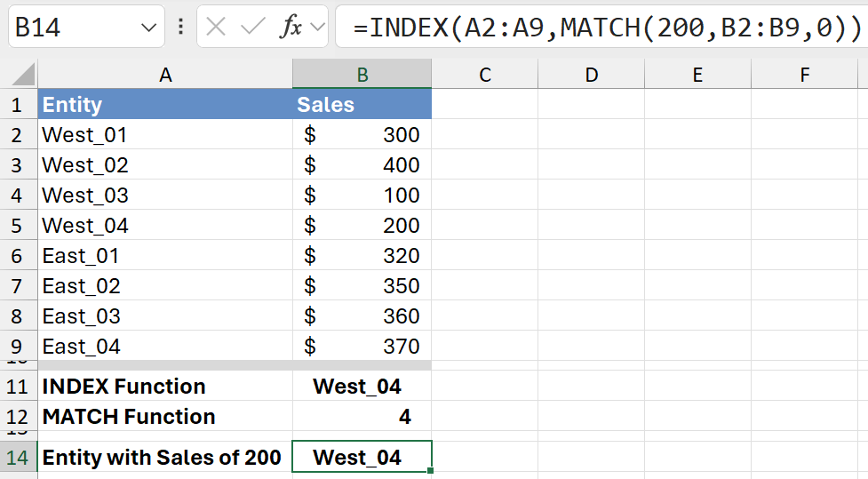Select column C header
This screenshot has width=868, height=479.
pos(485,74)
